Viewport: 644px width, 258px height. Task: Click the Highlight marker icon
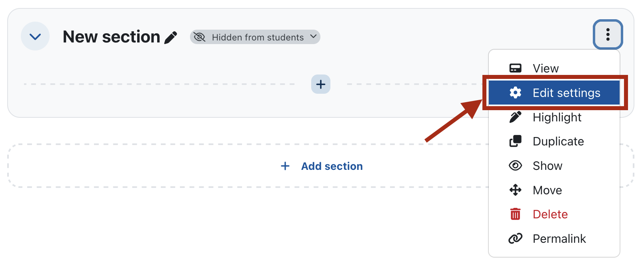coord(515,117)
